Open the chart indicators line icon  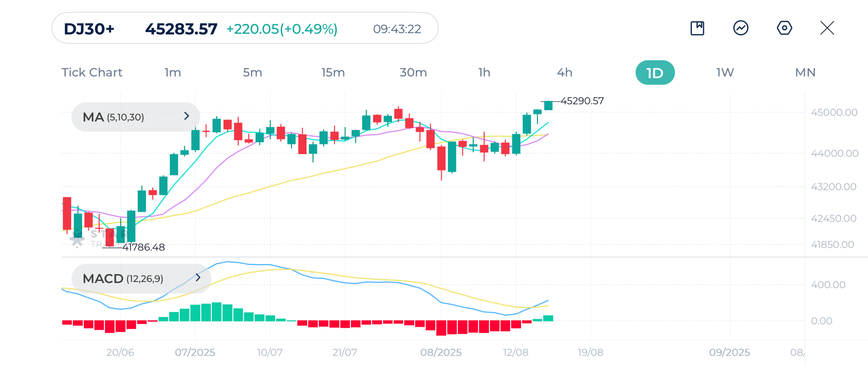point(741,28)
